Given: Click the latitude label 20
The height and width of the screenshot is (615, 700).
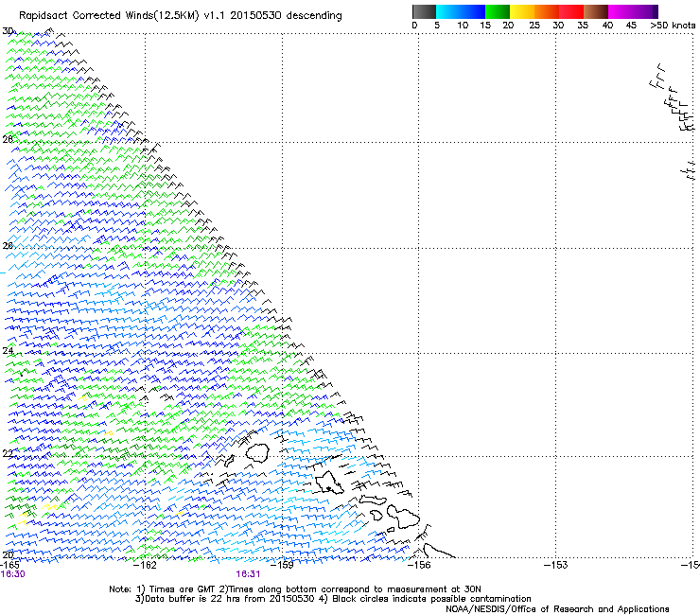Looking at the screenshot, I should [8, 555].
